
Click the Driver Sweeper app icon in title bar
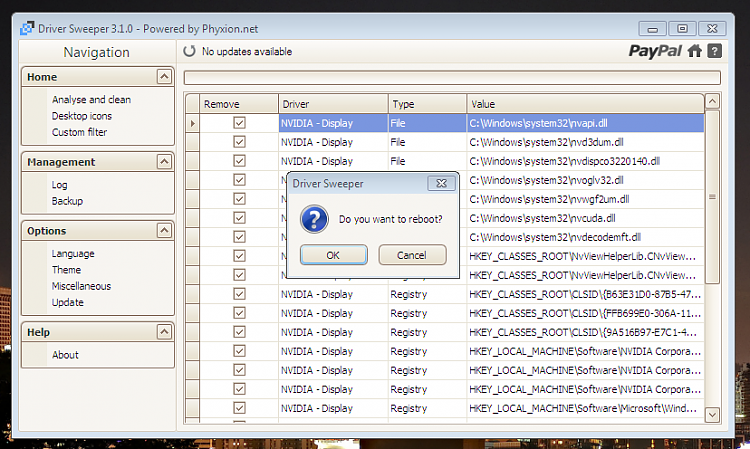pyautogui.click(x=27, y=28)
